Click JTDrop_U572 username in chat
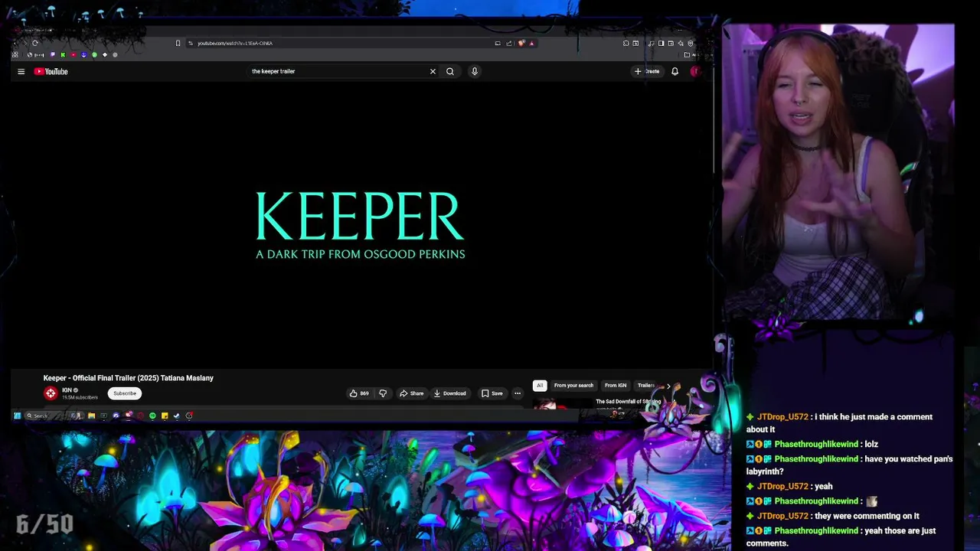The image size is (980, 551). pos(782,417)
